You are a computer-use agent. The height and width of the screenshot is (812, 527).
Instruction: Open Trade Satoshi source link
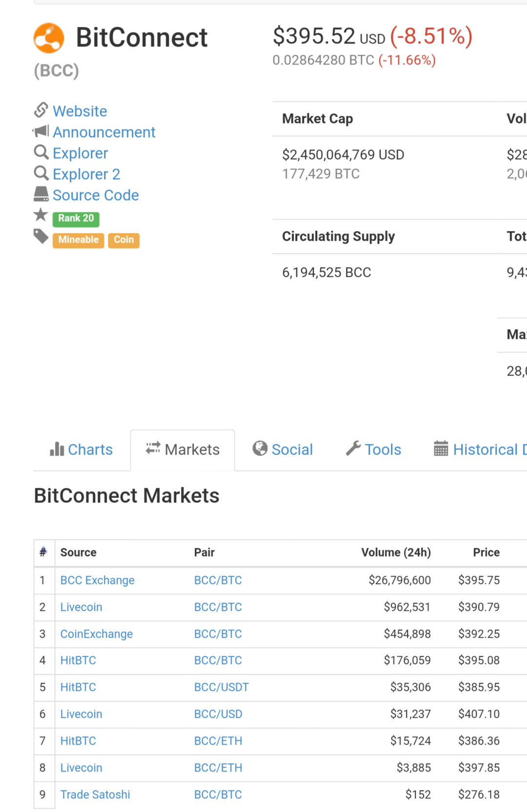click(x=95, y=794)
